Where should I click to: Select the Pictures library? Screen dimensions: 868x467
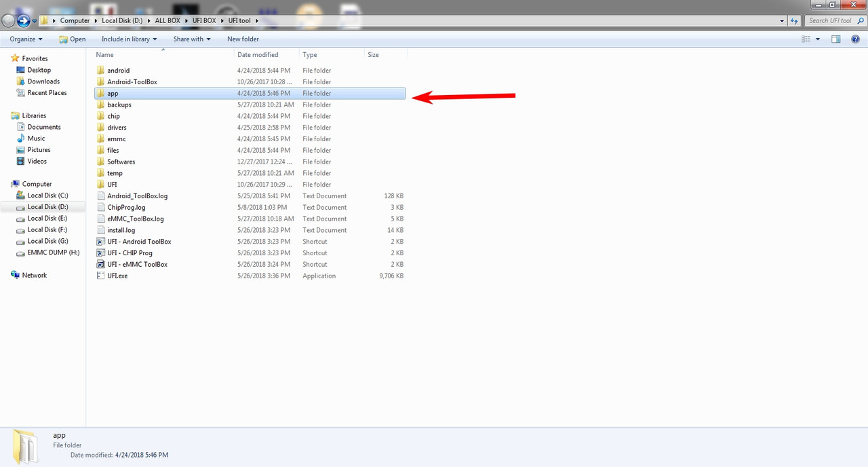[39, 150]
